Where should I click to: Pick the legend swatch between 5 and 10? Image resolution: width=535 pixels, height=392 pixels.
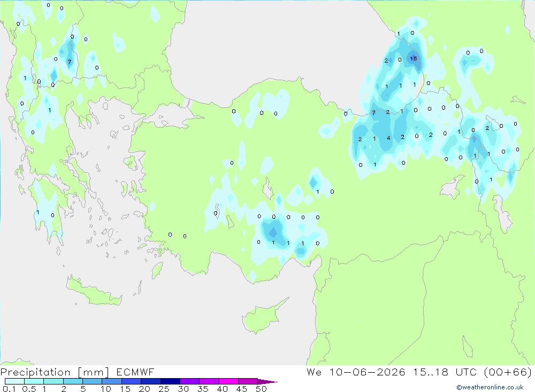[x=92, y=381]
